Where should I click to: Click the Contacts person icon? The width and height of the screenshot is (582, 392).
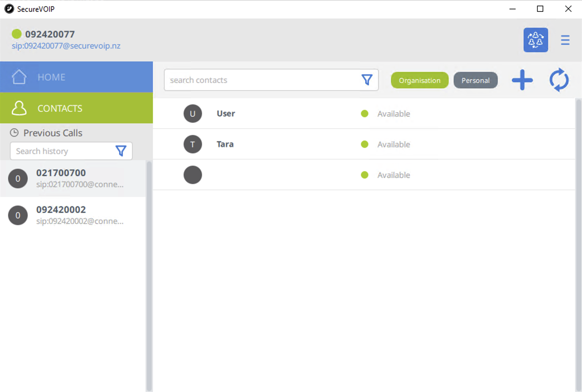(19, 108)
